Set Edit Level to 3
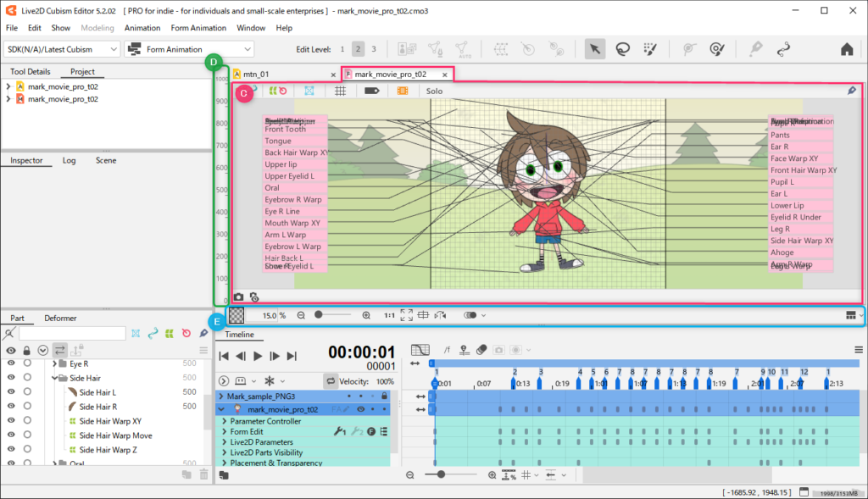This screenshot has height=499, width=868. 374,49
